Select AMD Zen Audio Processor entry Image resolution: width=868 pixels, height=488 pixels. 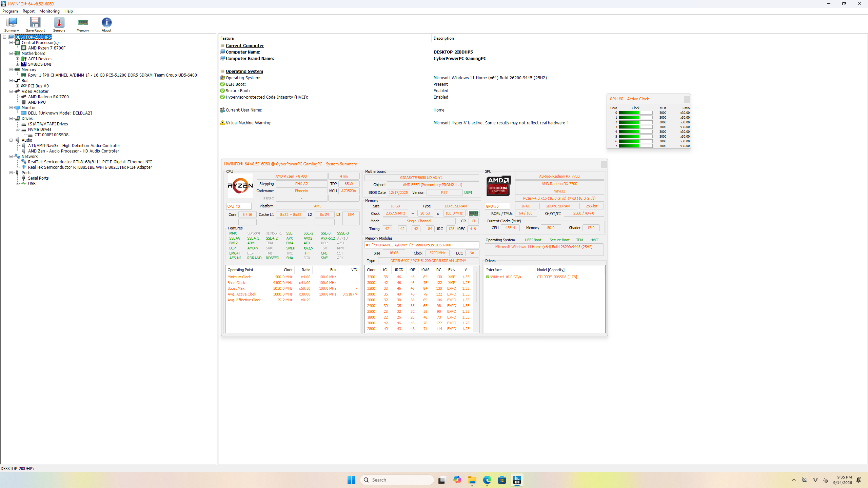click(73, 151)
